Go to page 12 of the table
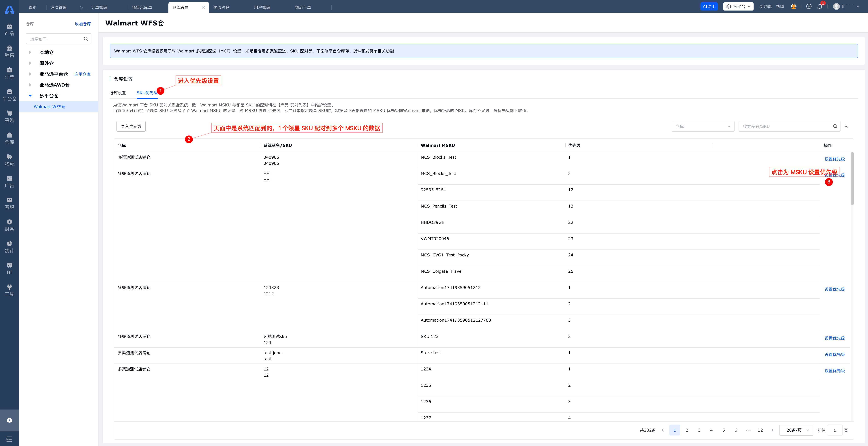This screenshot has height=446, width=868. 760,430
